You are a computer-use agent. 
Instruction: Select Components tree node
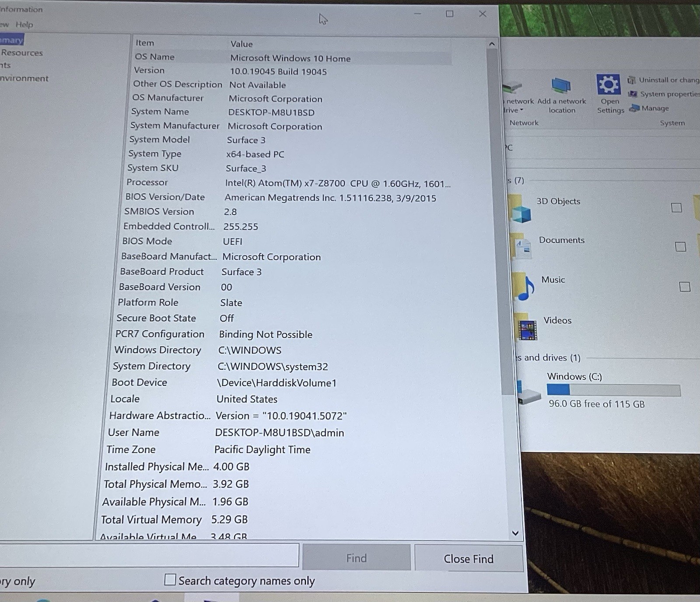(x=5, y=65)
